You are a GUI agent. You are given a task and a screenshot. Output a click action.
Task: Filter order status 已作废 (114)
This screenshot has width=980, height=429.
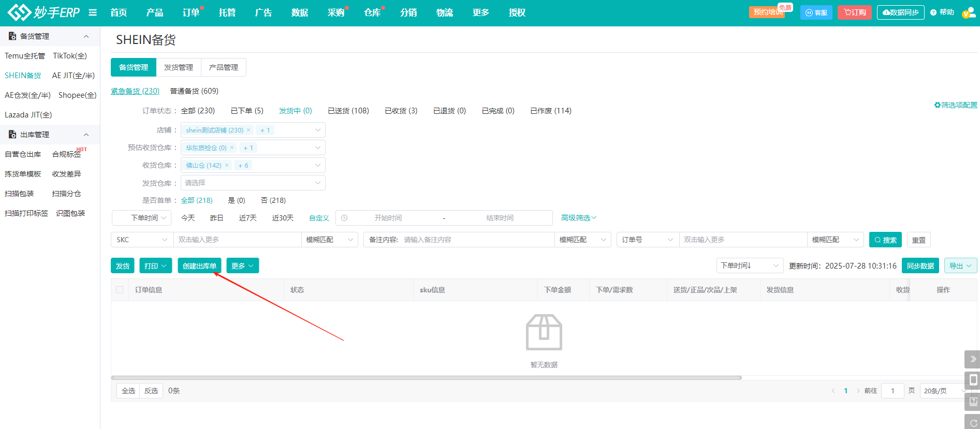click(x=551, y=111)
